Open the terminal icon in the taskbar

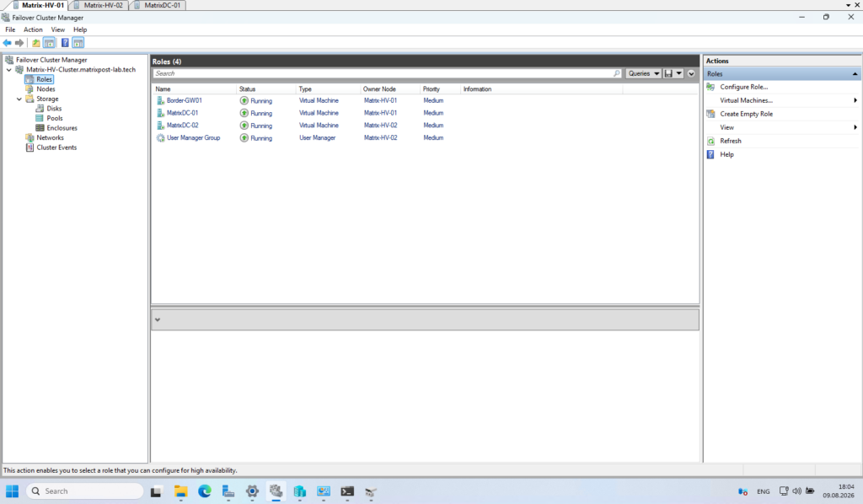(346, 491)
